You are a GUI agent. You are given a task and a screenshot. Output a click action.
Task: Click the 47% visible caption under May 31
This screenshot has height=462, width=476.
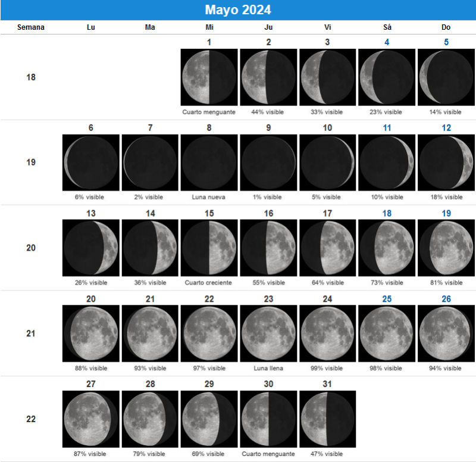coord(327,454)
